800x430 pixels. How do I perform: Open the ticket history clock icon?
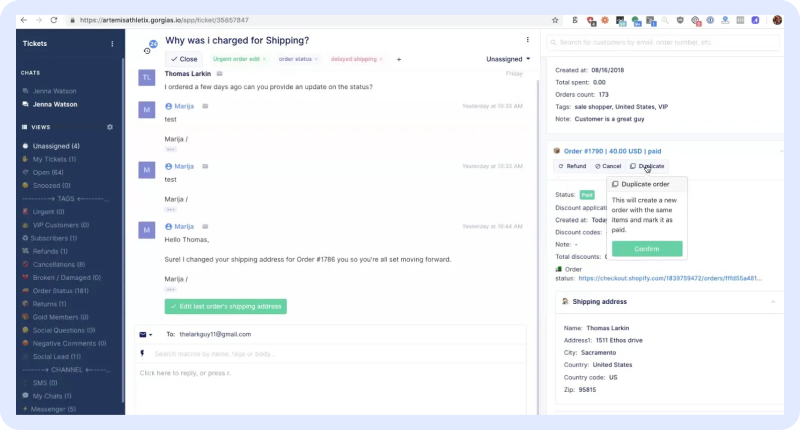[147, 51]
